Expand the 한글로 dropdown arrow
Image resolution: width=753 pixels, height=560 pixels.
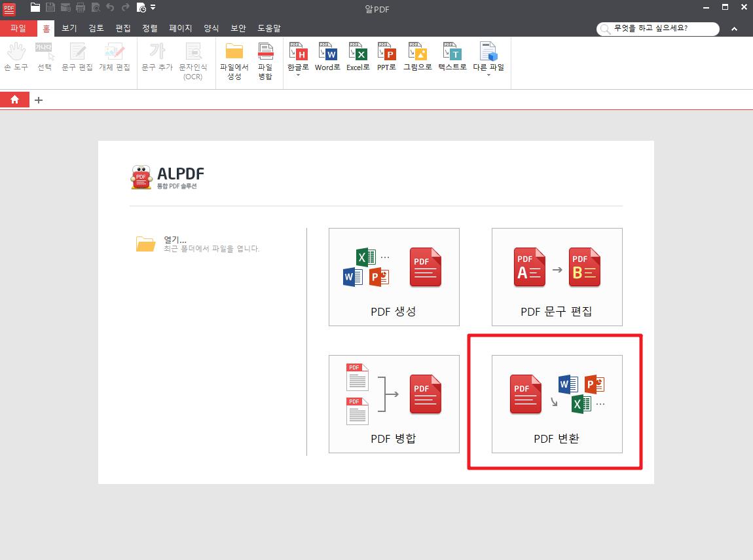coord(298,75)
